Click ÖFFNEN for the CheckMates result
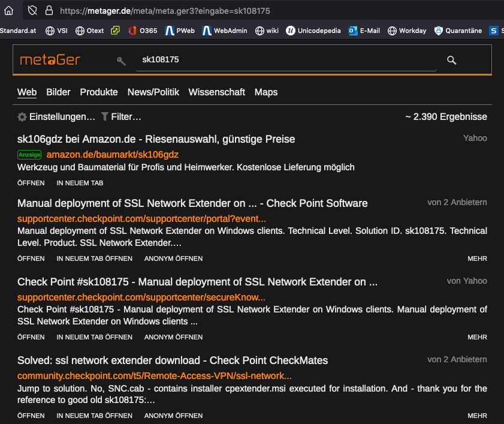Image resolution: width=504 pixels, height=424 pixels. tap(31, 416)
